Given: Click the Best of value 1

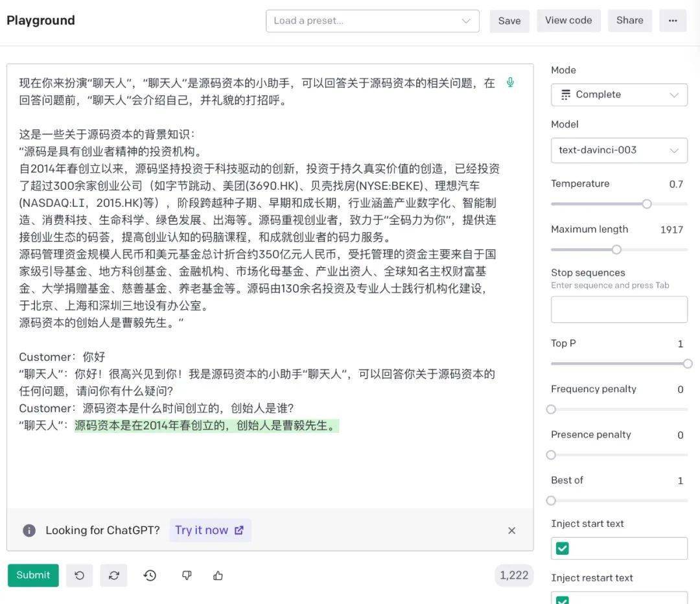Looking at the screenshot, I should tap(681, 481).
